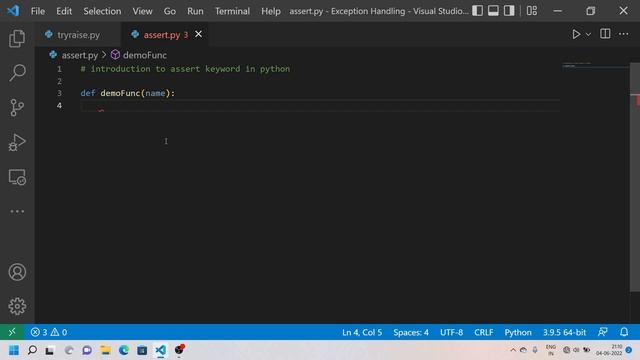Split the editor to the right

(605, 34)
